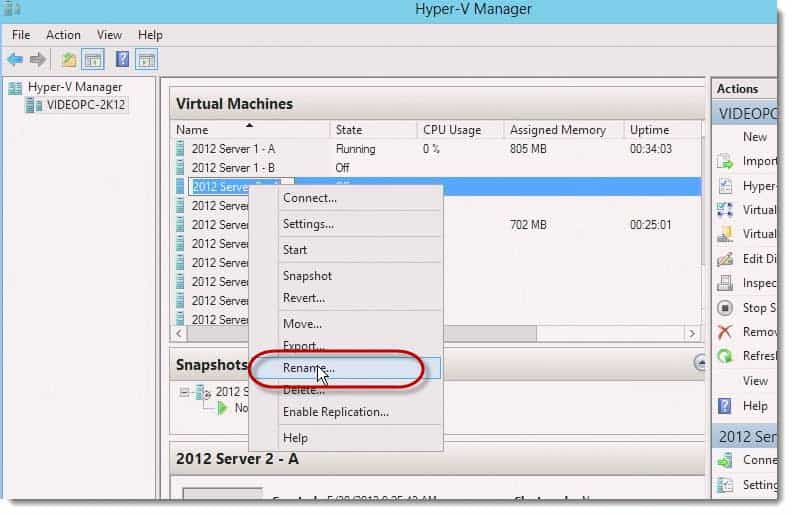Screen dimensions: 792x514
Task: Click the blue Help question-mark toolbar icon
Action: [x=122, y=60]
